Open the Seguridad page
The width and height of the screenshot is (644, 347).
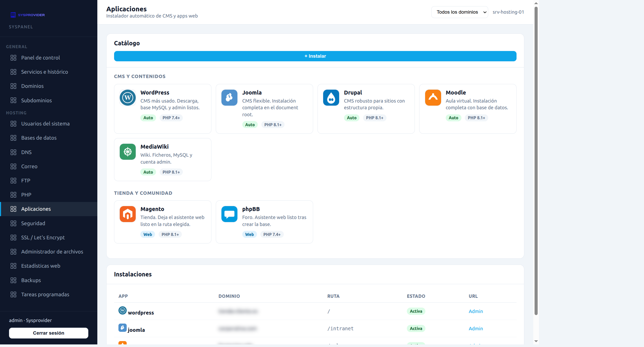coord(49,223)
